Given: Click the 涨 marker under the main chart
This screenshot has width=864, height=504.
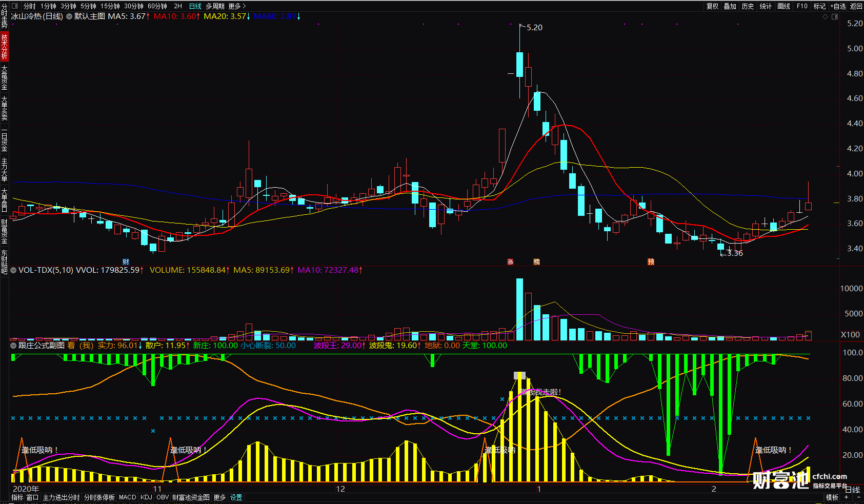Looking at the screenshot, I should [x=510, y=262].
